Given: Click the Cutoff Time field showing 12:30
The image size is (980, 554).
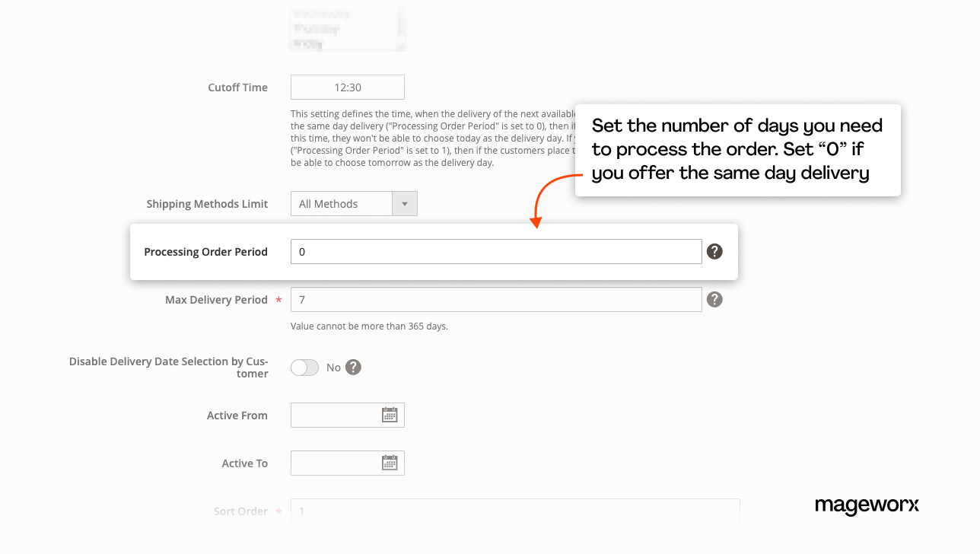Looking at the screenshot, I should click(348, 88).
